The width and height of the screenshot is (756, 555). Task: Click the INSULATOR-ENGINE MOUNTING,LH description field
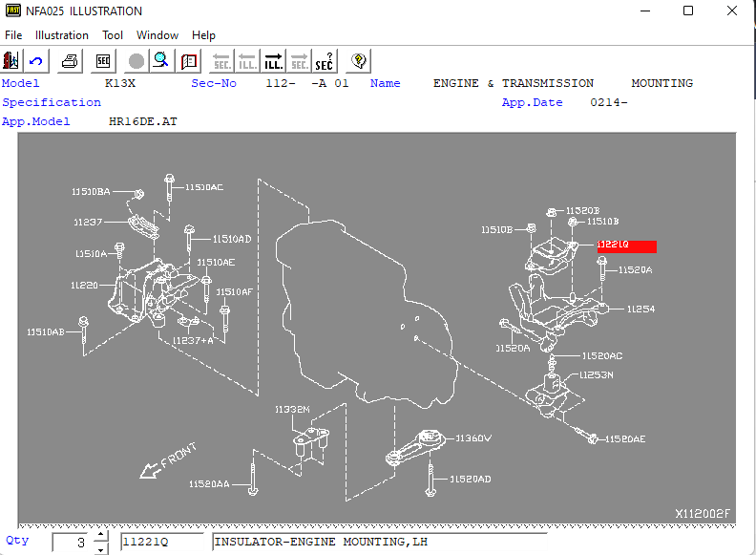click(x=380, y=542)
